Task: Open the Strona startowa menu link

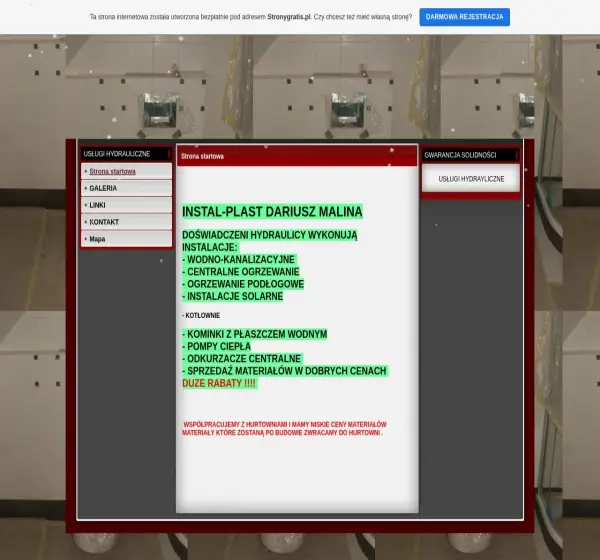Action: point(112,171)
